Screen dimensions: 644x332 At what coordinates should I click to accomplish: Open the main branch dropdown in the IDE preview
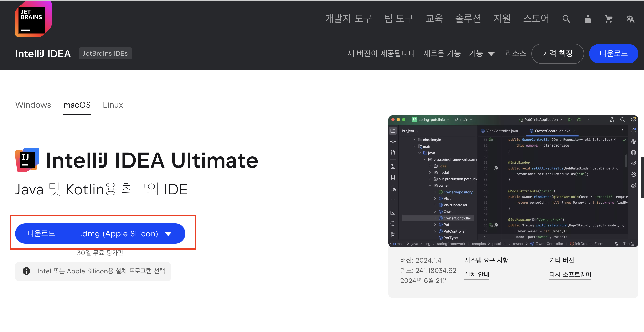click(x=463, y=120)
